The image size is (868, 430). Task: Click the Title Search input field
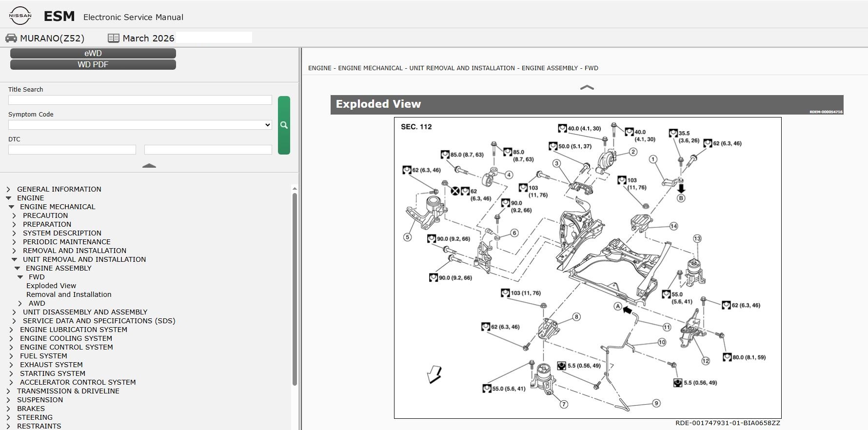[x=140, y=100]
